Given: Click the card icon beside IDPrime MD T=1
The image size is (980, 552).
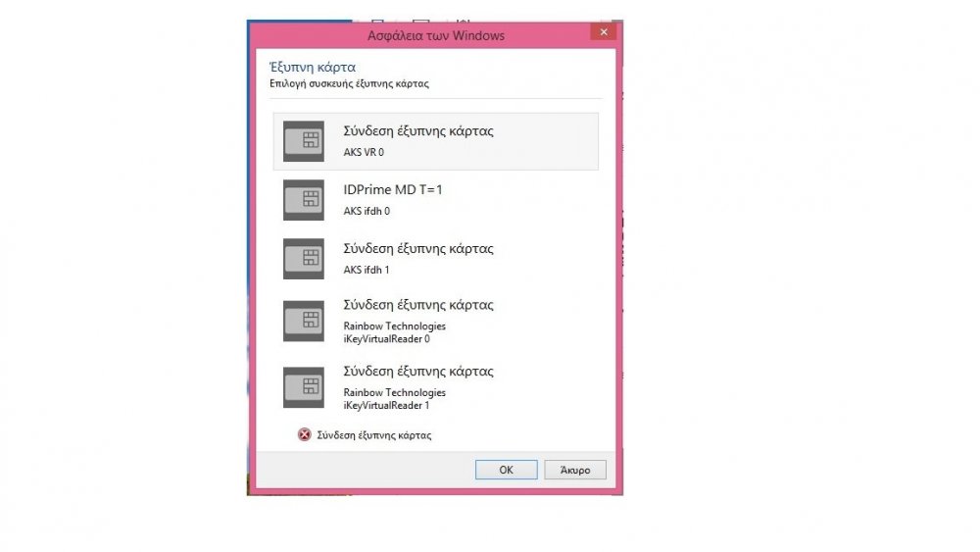Looking at the screenshot, I should (x=304, y=200).
